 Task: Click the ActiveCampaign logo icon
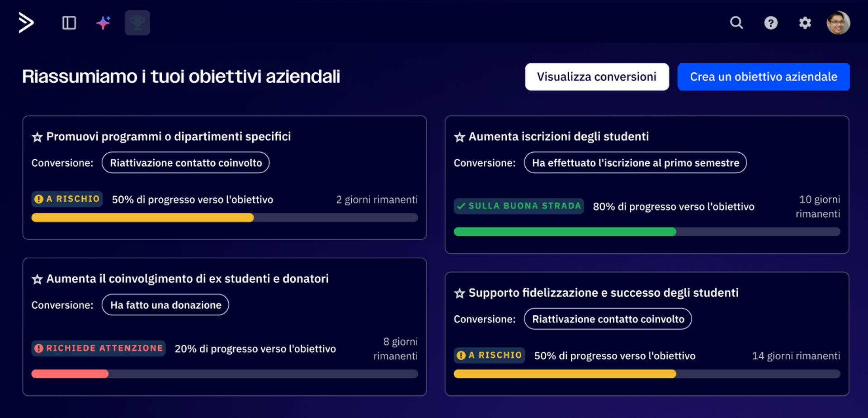(x=26, y=23)
